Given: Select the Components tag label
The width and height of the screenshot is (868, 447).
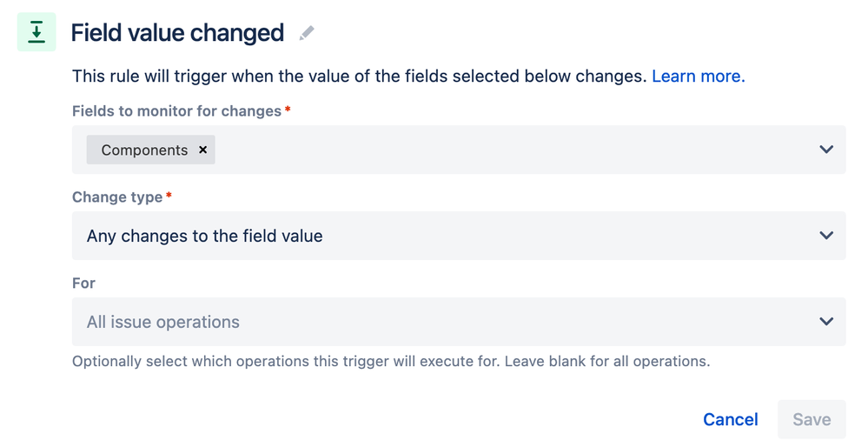Looking at the screenshot, I should tap(144, 150).
